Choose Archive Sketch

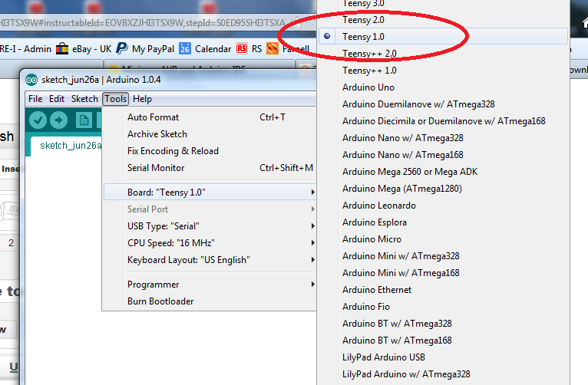pyautogui.click(x=209, y=134)
